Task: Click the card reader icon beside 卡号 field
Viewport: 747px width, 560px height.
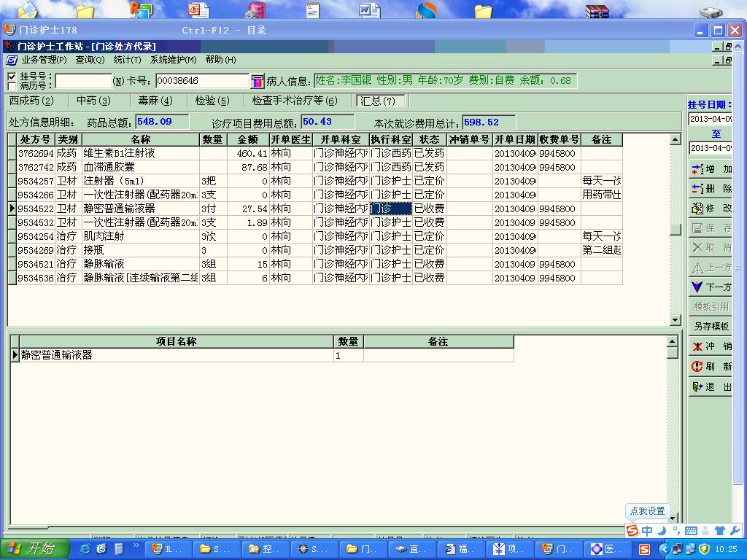Action: (x=258, y=81)
